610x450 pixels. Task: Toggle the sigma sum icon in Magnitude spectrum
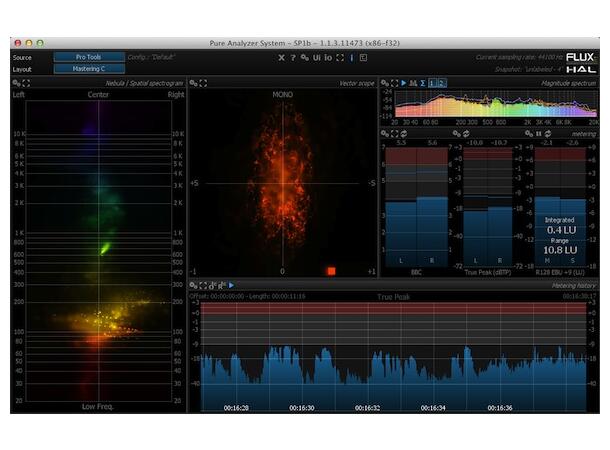pos(422,83)
